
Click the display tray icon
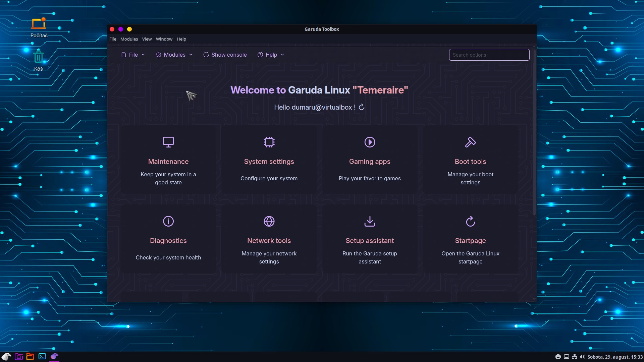[566, 357]
